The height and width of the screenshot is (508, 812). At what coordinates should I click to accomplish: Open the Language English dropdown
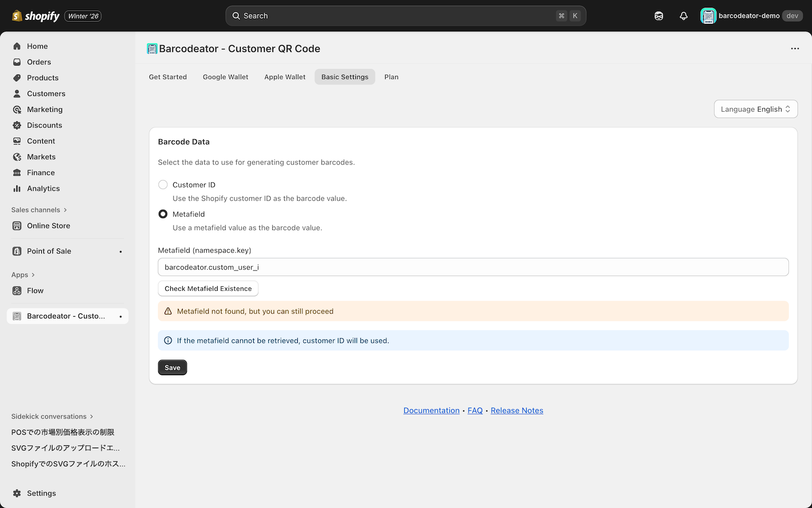755,109
